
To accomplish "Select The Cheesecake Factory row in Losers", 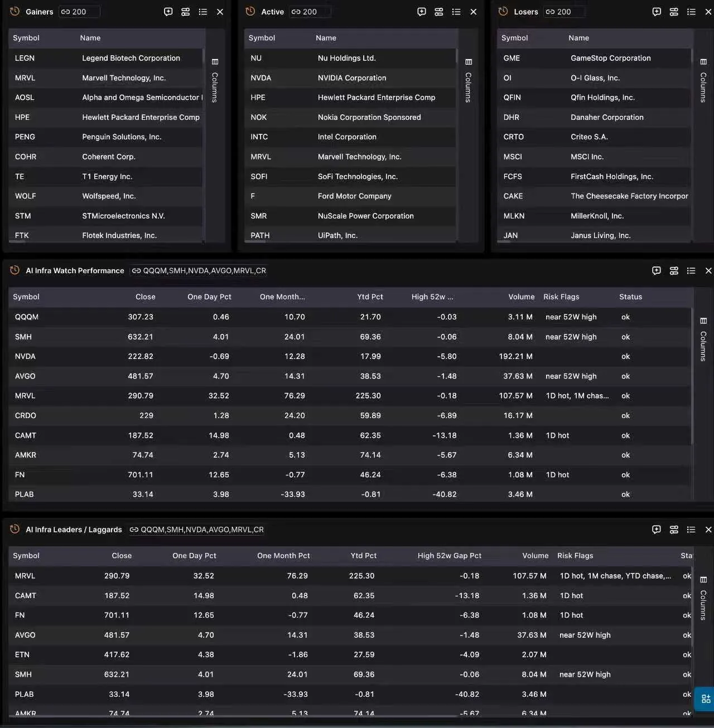I will (594, 196).
